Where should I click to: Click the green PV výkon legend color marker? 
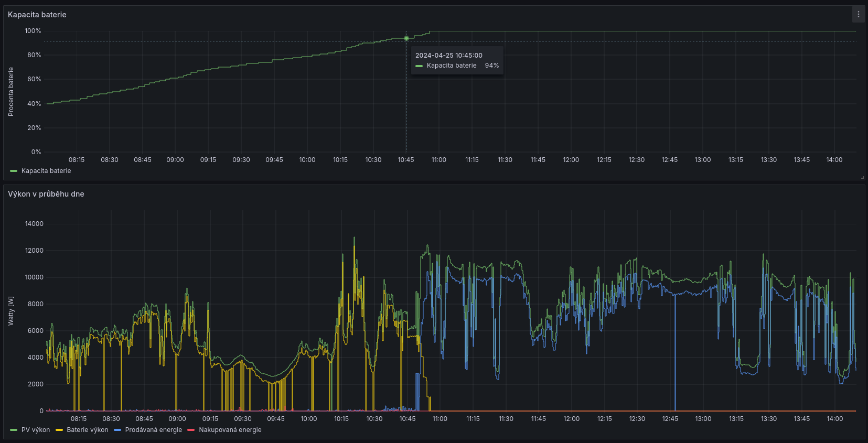[x=14, y=430]
